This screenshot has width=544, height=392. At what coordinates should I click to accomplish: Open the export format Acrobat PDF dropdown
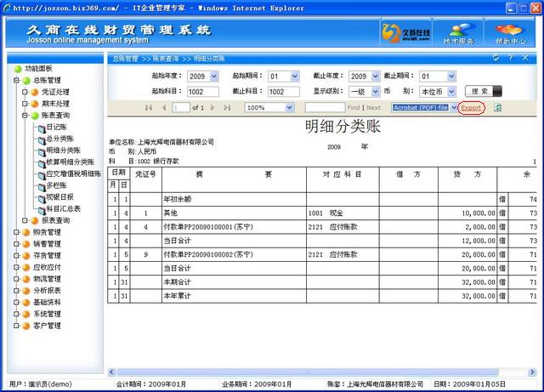(x=454, y=108)
